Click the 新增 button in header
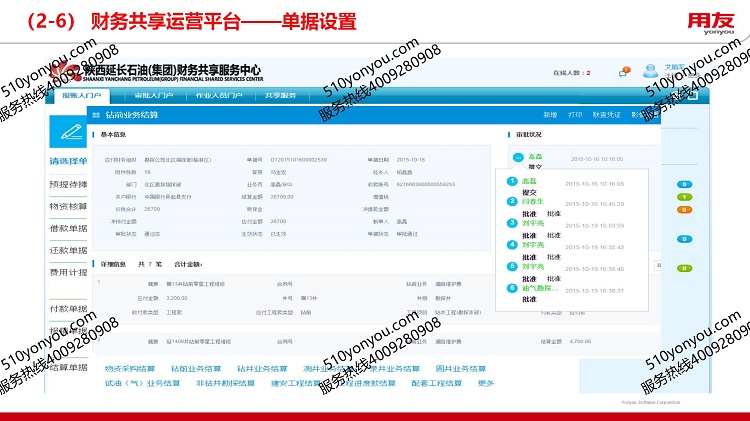This screenshot has width=750, height=421. [550, 115]
